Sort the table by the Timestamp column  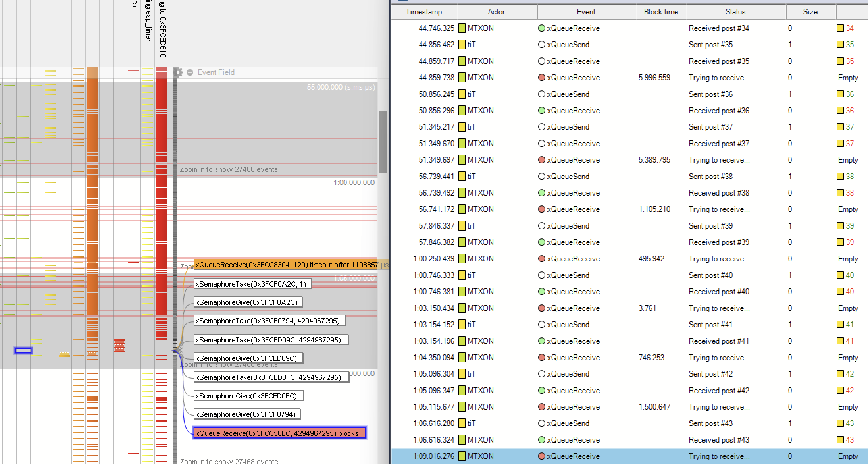pos(424,12)
